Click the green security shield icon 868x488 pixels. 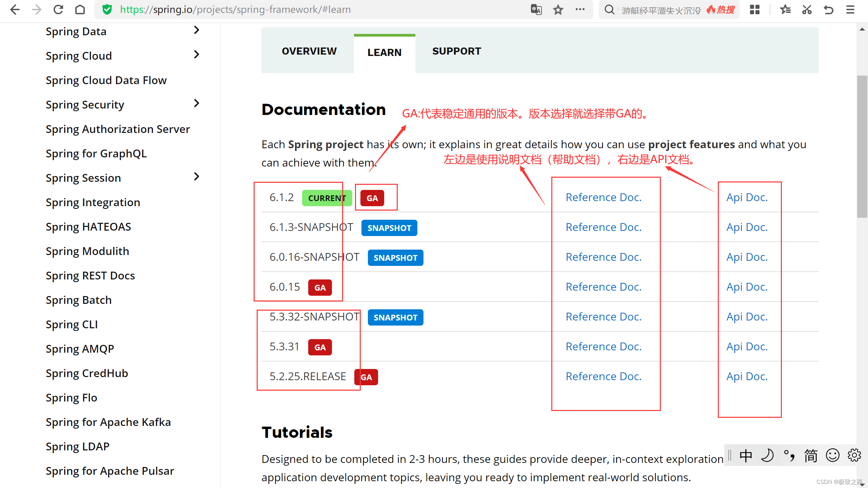[107, 9]
